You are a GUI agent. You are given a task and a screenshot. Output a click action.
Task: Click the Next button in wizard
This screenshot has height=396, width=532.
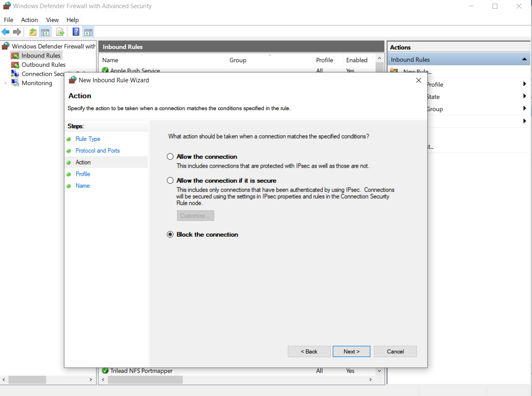click(351, 352)
